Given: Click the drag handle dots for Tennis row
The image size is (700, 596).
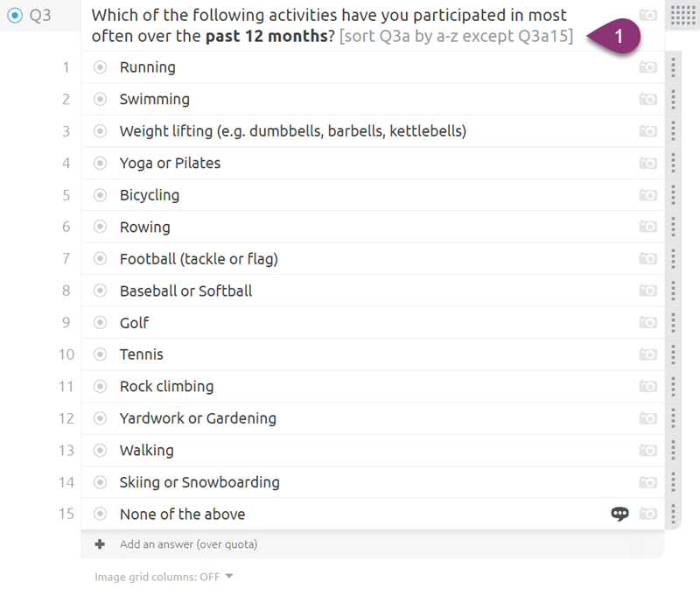Looking at the screenshot, I should [x=673, y=354].
